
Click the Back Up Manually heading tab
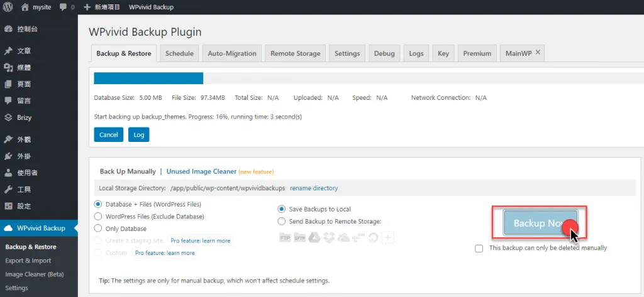click(128, 171)
